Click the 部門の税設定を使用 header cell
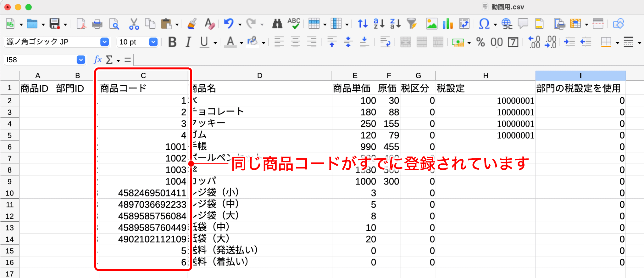Viewport: 644px width, 278px height. tap(580, 88)
